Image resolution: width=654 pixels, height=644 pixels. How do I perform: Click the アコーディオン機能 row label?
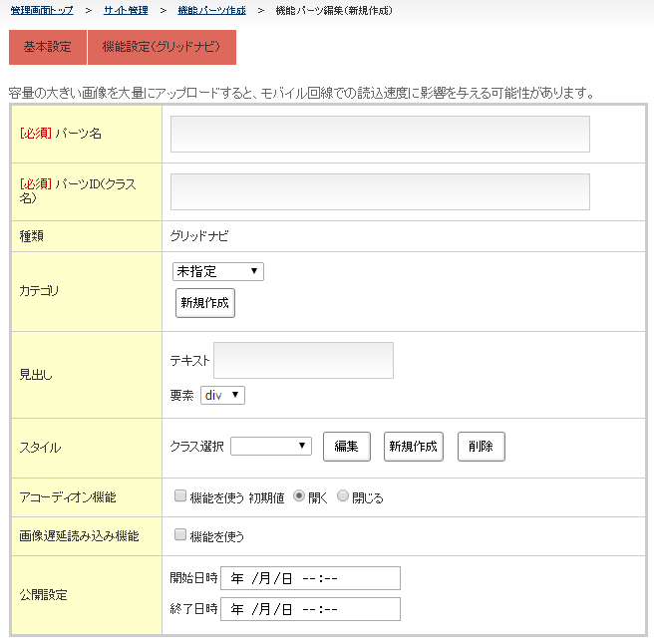pyautogui.click(x=68, y=497)
